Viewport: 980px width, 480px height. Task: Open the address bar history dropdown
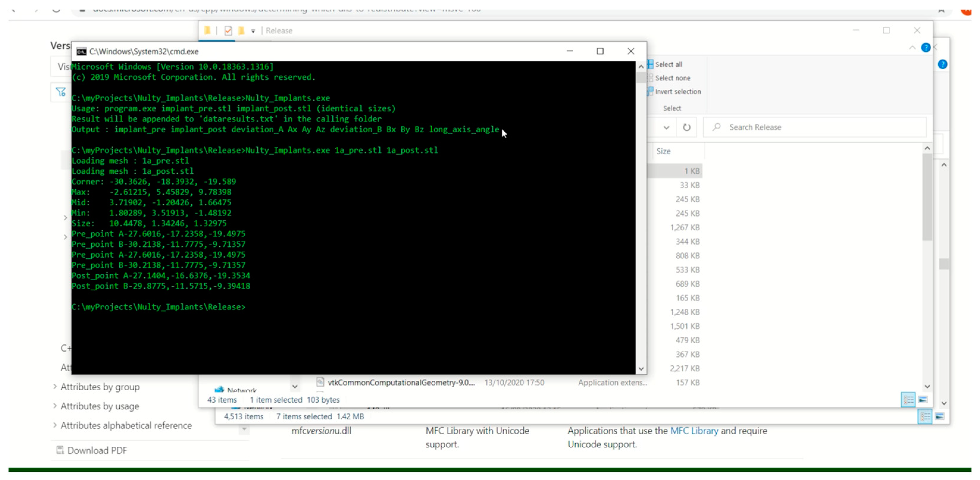666,128
